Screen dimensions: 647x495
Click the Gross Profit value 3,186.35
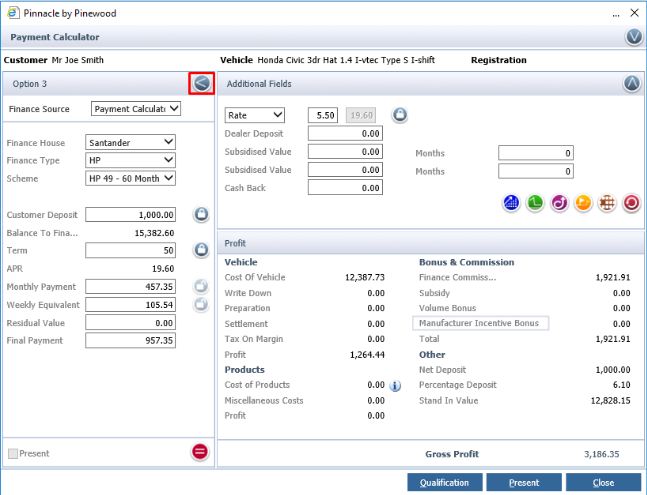602,454
